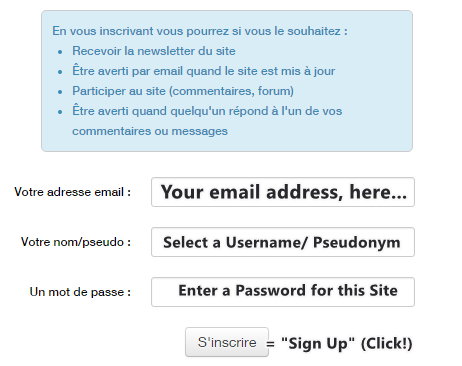The width and height of the screenshot is (462, 366).
Task: Submit the form with S'inscrire button
Action: [227, 342]
